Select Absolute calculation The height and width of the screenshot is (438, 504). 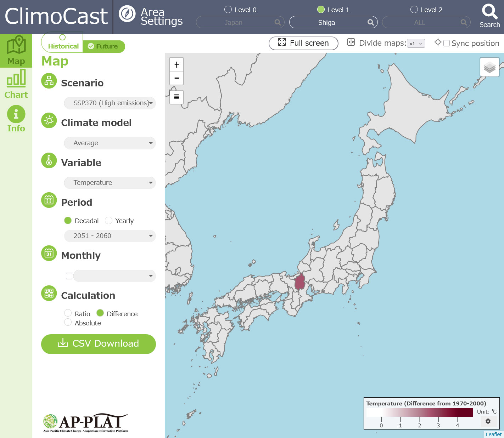tap(68, 322)
